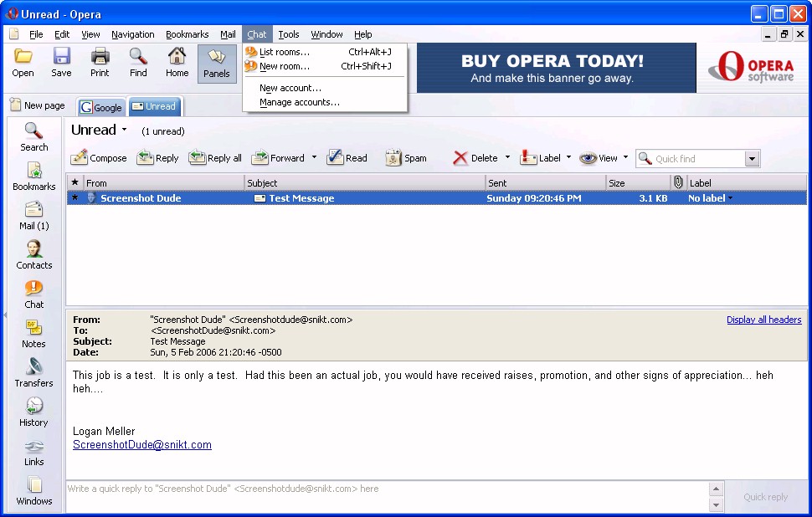The image size is (812, 517).
Task: Open the Links panel
Action: pyautogui.click(x=34, y=452)
